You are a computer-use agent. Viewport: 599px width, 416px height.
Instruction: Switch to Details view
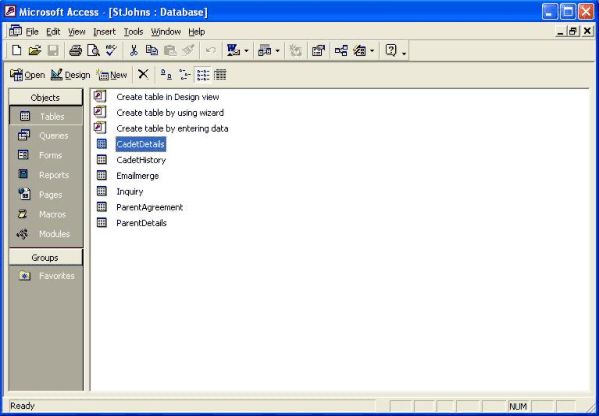[x=220, y=74]
